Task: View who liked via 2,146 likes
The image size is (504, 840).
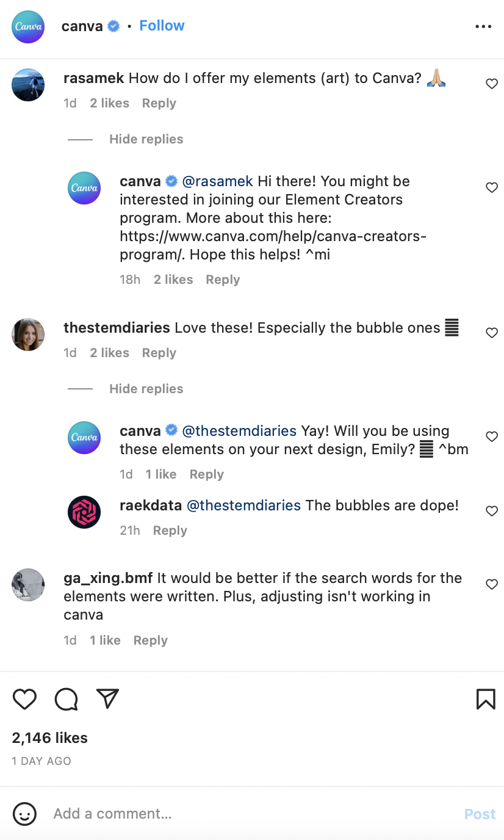Action: 50,738
